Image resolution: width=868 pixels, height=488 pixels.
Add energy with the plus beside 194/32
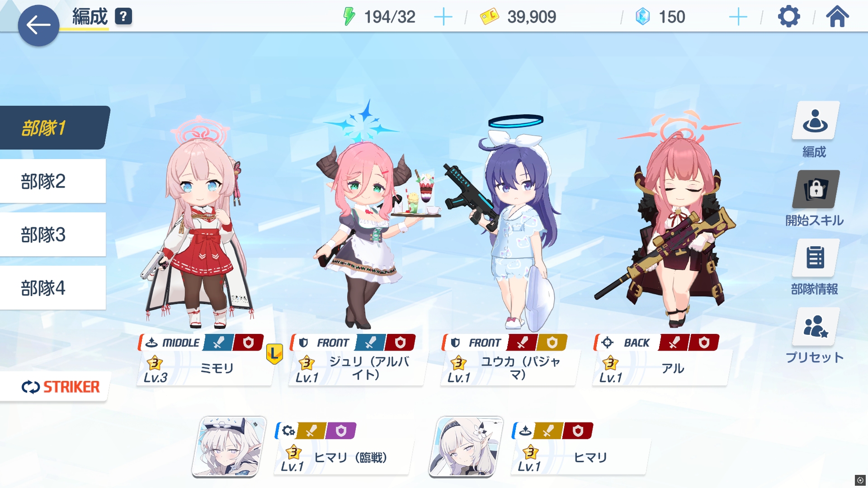443,17
